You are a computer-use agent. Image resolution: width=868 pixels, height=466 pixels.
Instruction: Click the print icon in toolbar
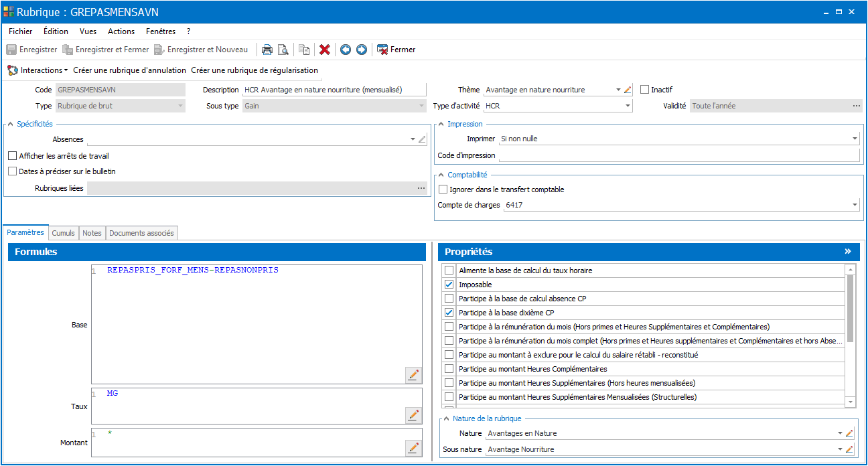pos(267,50)
